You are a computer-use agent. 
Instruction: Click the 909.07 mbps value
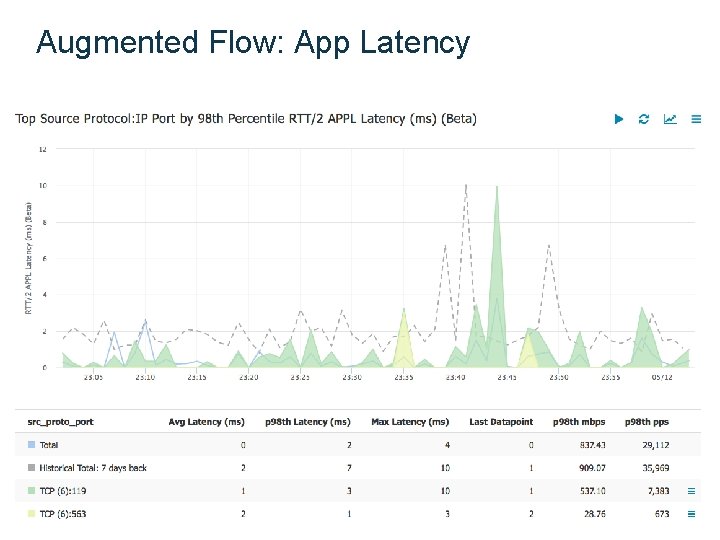pos(592,468)
